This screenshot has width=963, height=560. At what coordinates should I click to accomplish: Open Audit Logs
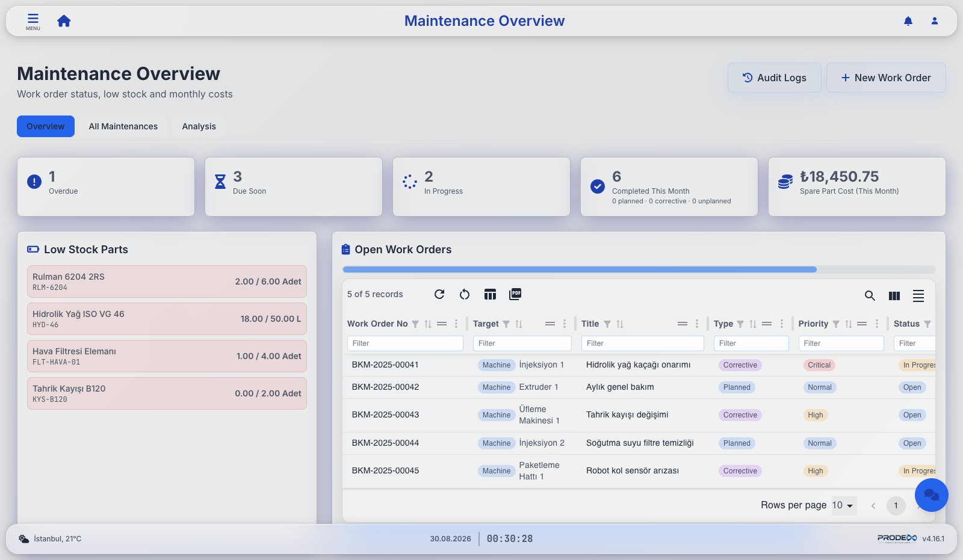coord(775,78)
